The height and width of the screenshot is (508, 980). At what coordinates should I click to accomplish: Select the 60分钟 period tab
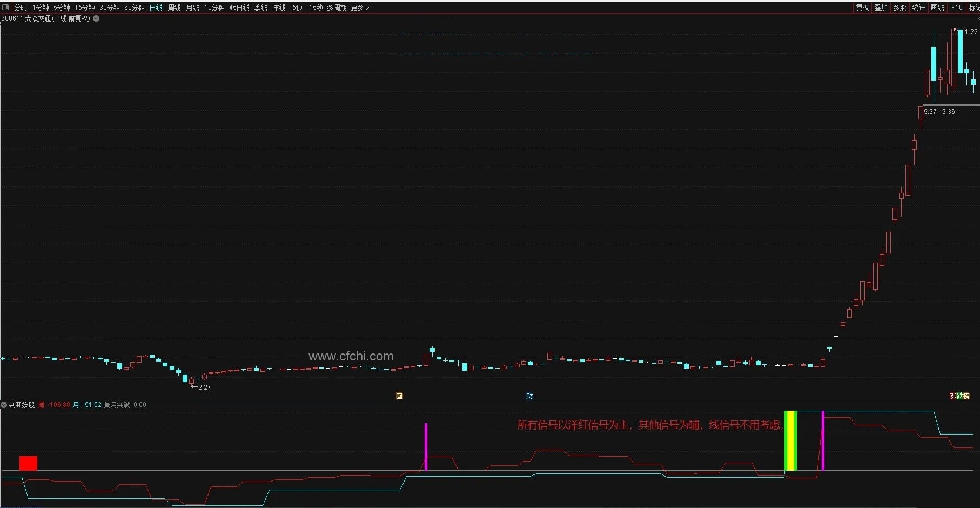click(135, 8)
